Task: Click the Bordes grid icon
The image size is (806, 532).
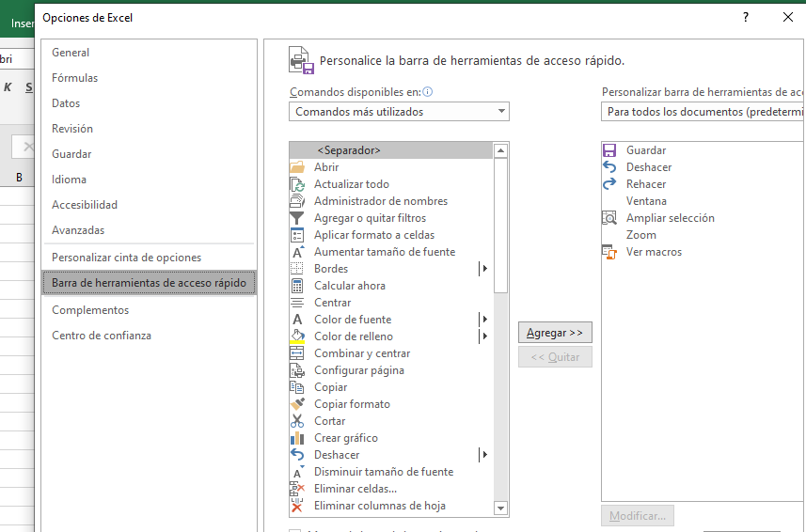Action: coord(297,269)
